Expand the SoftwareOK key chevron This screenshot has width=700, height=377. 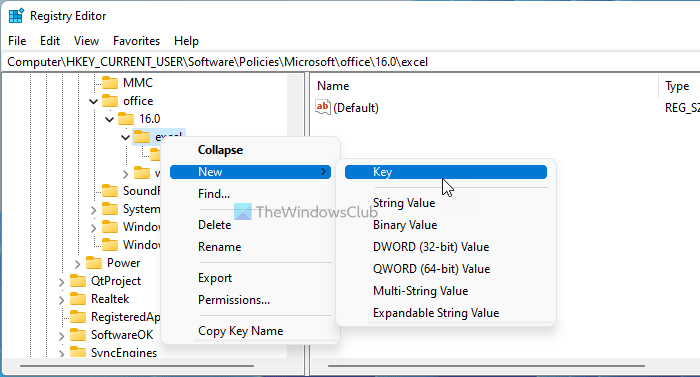pos(61,335)
